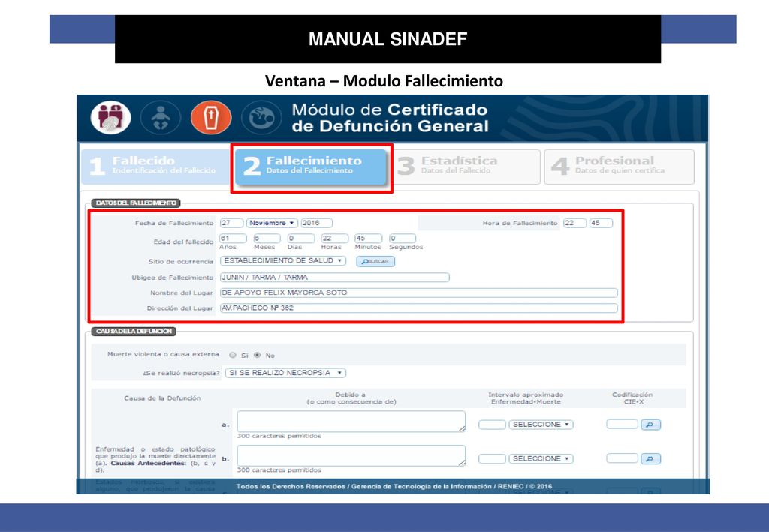Open the Noviembre month dropdown
The image size is (769, 532).
(272, 223)
